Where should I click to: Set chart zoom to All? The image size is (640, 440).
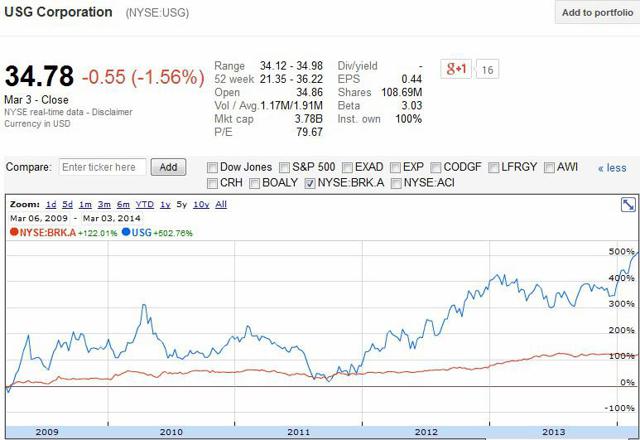point(221,204)
